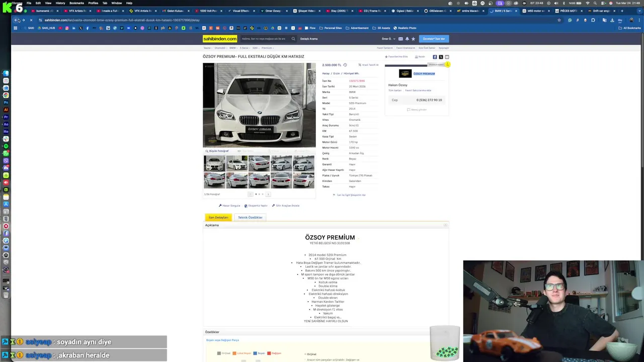Click macOS Wi-Fi status icon
This screenshot has height=362, width=644.
[x=588, y=3]
